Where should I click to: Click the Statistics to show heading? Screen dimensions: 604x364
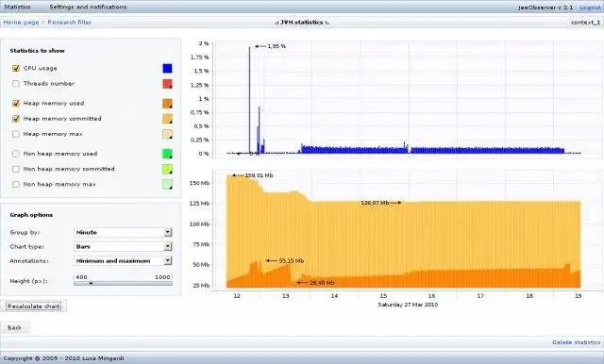pos(37,51)
